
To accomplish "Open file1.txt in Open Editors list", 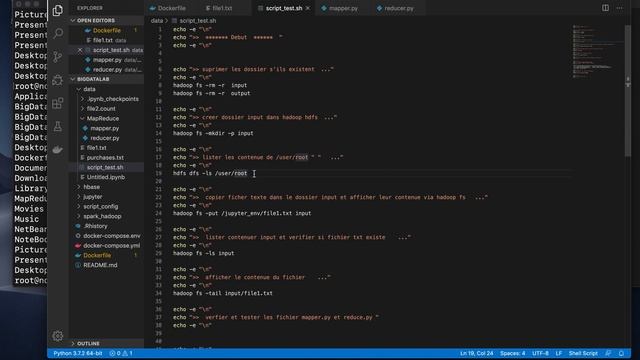I will (x=107, y=40).
